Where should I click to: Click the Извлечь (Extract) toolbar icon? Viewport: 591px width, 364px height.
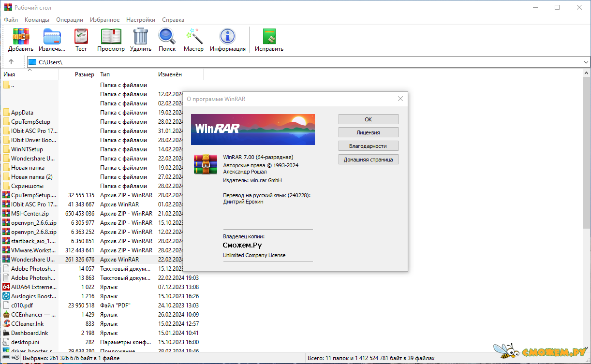(x=52, y=37)
